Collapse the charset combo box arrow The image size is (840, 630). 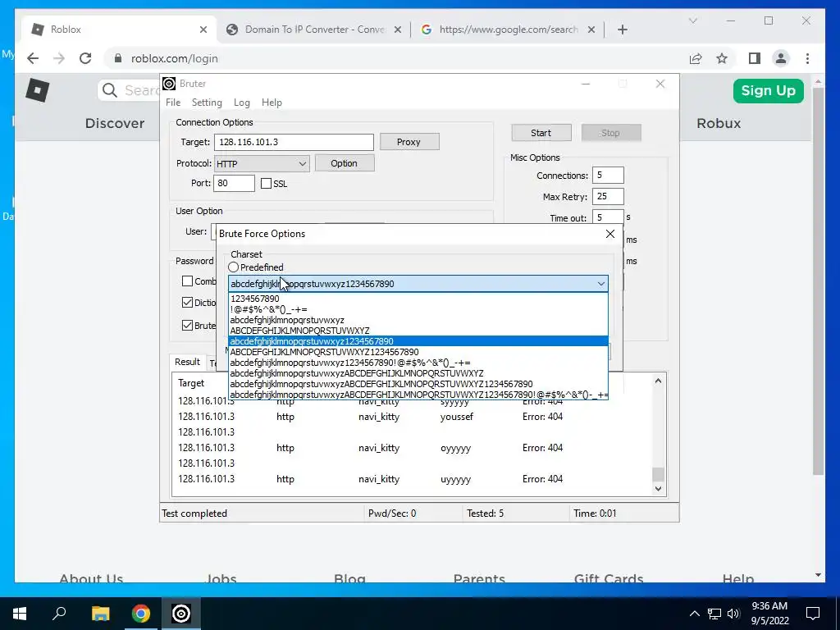click(601, 284)
